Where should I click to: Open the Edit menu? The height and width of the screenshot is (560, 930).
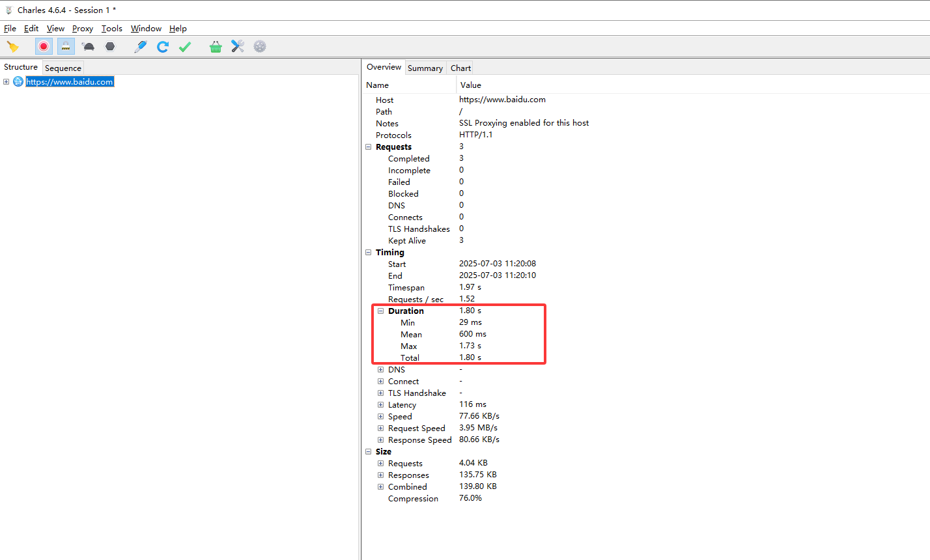click(x=31, y=29)
